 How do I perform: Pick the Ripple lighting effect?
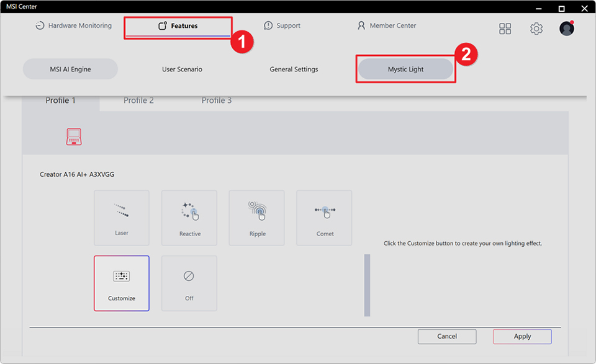coord(257,218)
